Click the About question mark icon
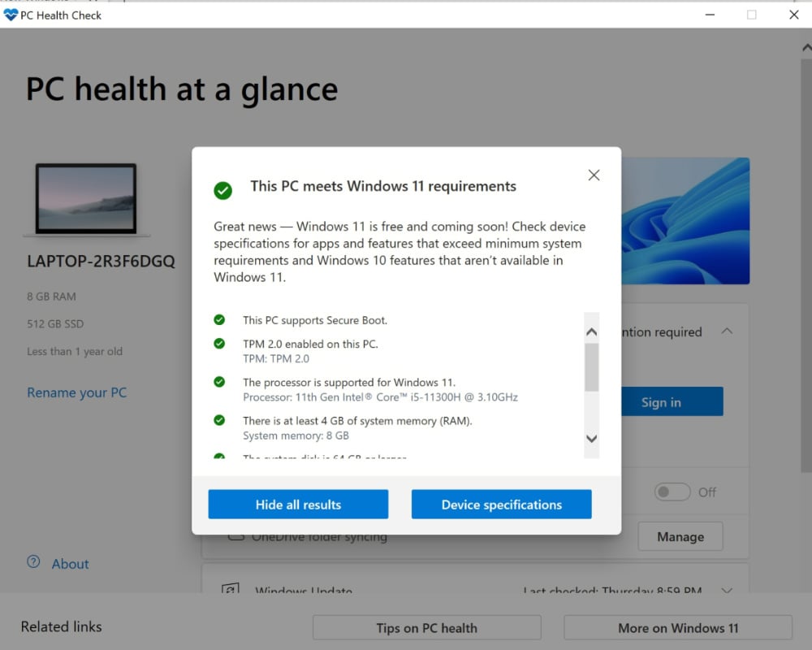The image size is (812, 650). click(33, 561)
